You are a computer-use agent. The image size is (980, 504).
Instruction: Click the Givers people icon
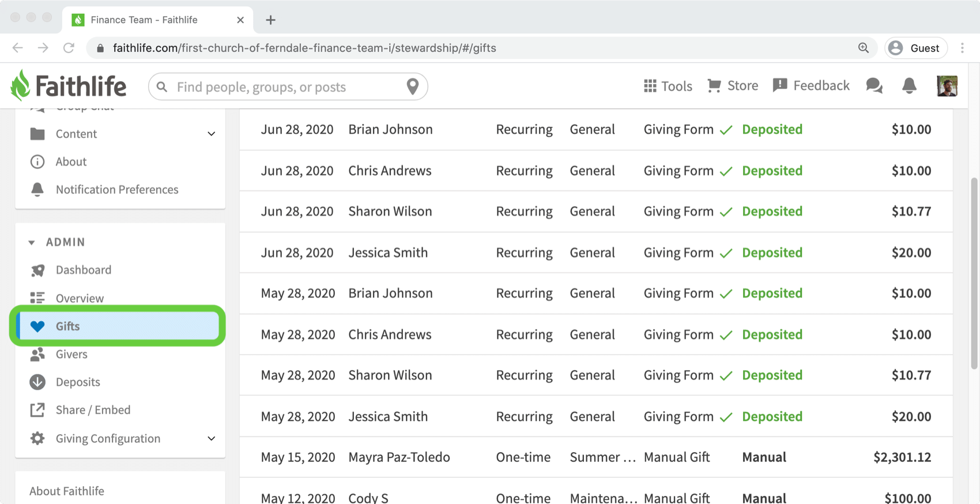[x=37, y=354]
